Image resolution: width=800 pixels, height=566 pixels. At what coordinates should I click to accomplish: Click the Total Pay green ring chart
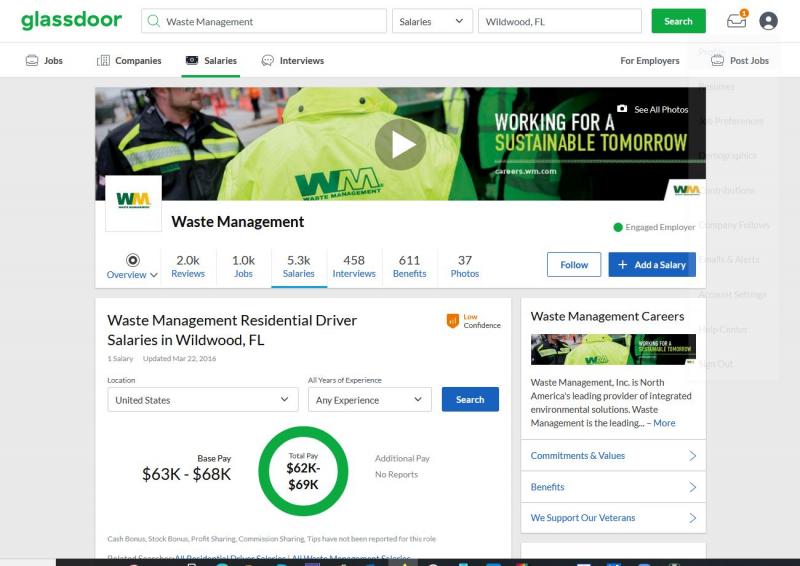tap(303, 471)
